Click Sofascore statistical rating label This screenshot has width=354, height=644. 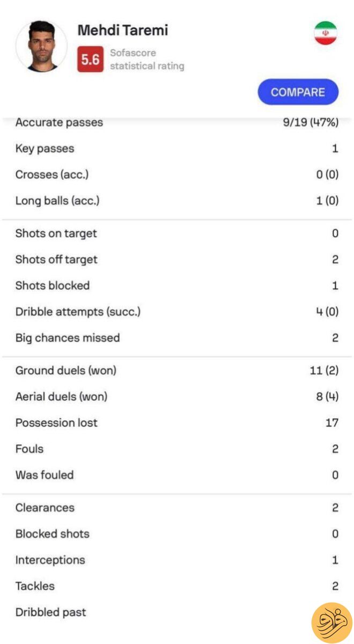147,60
